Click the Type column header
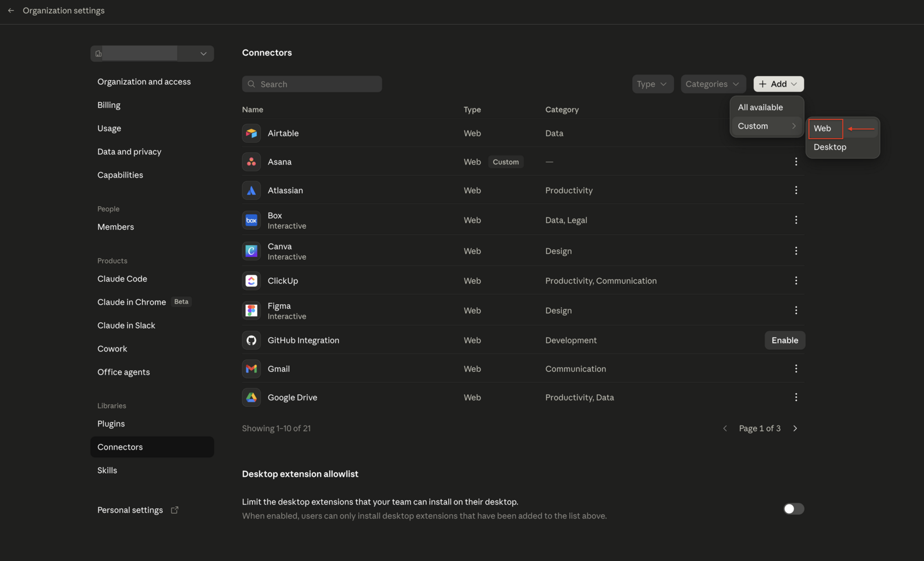Screen dimensions: 924x561 point(472,110)
